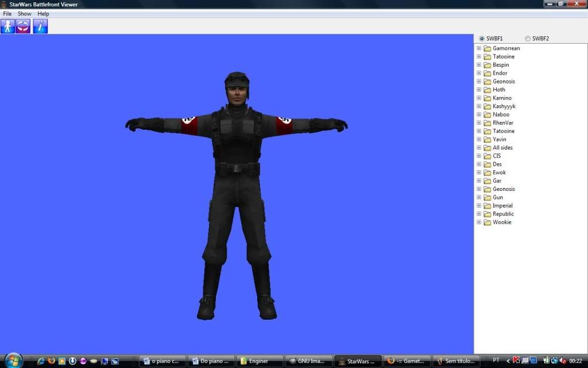Click the red Kaspersky tray icon

pos(516,361)
